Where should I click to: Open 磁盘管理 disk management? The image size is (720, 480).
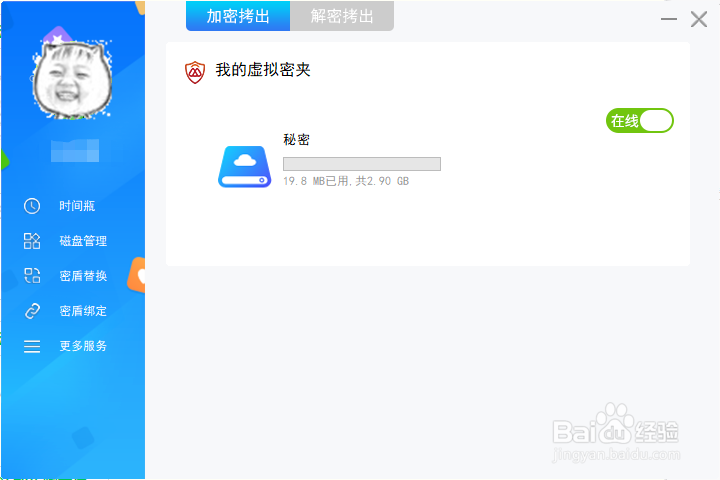[83, 241]
